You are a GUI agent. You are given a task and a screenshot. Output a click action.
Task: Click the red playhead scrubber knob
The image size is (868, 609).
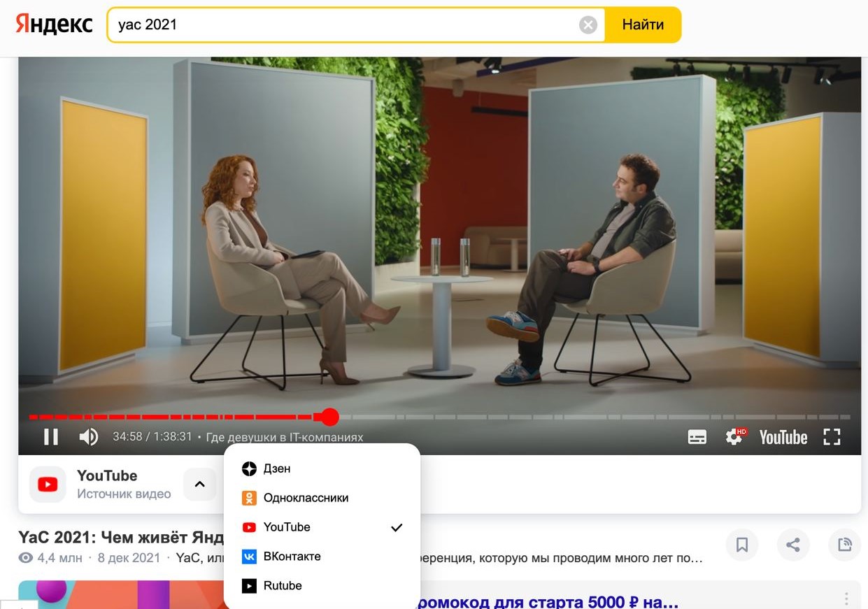(x=330, y=417)
